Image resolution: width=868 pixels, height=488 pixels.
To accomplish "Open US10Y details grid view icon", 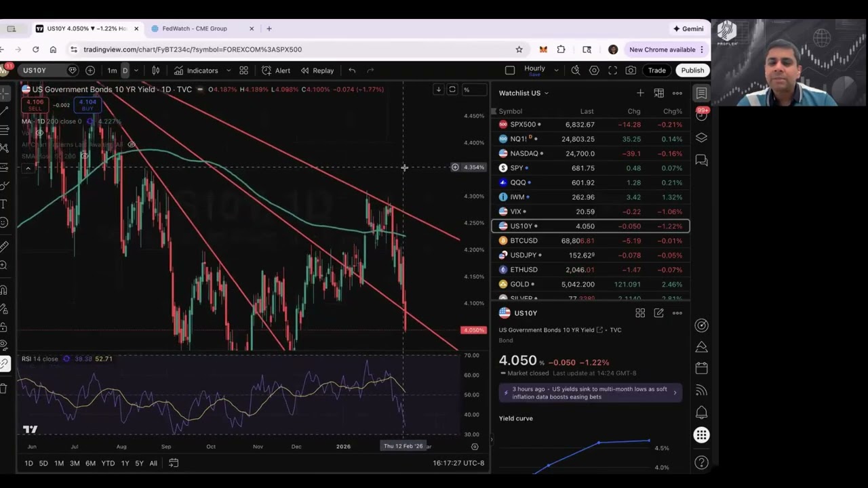I will tap(640, 313).
